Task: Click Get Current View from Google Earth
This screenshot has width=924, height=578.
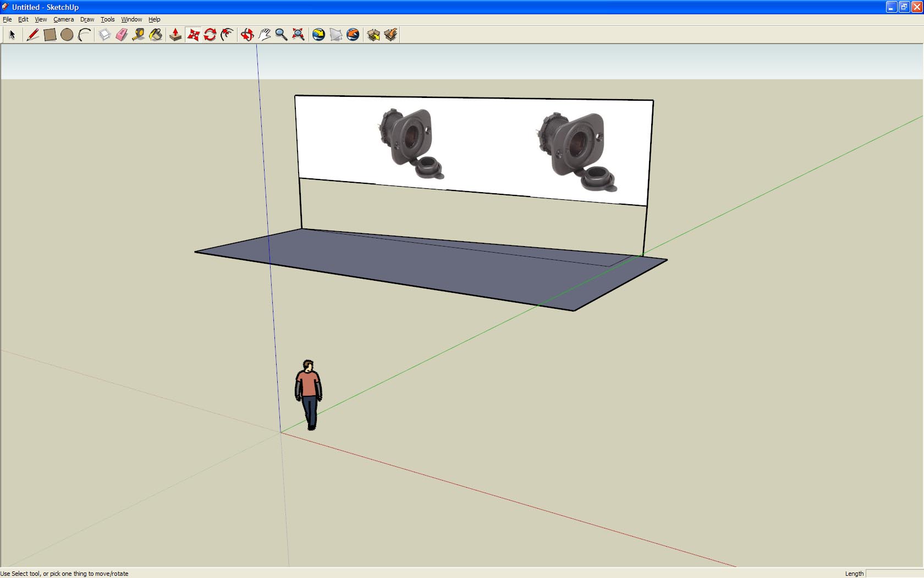Action: [318, 35]
